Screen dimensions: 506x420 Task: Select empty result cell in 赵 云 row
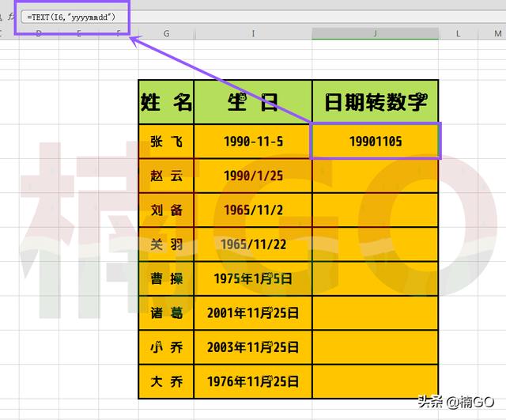point(375,176)
